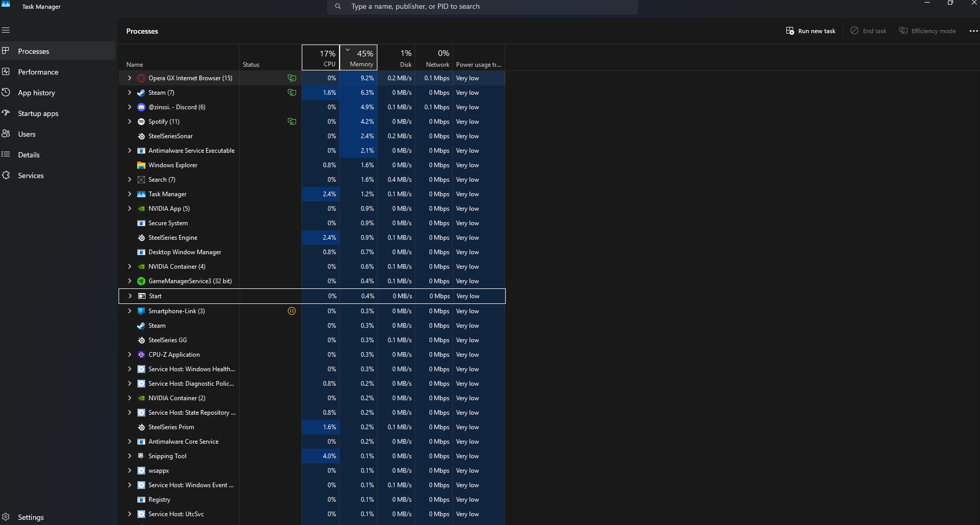Open the Services page

tap(57, 176)
